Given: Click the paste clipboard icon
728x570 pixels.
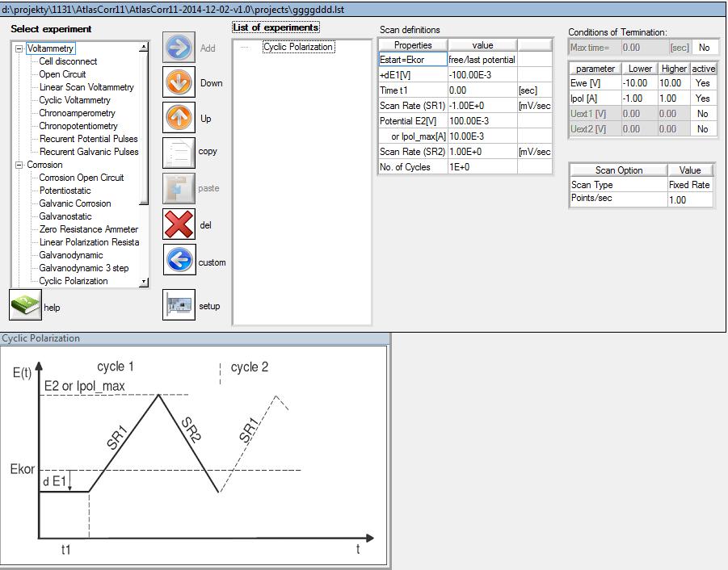Looking at the screenshot, I should [x=179, y=188].
